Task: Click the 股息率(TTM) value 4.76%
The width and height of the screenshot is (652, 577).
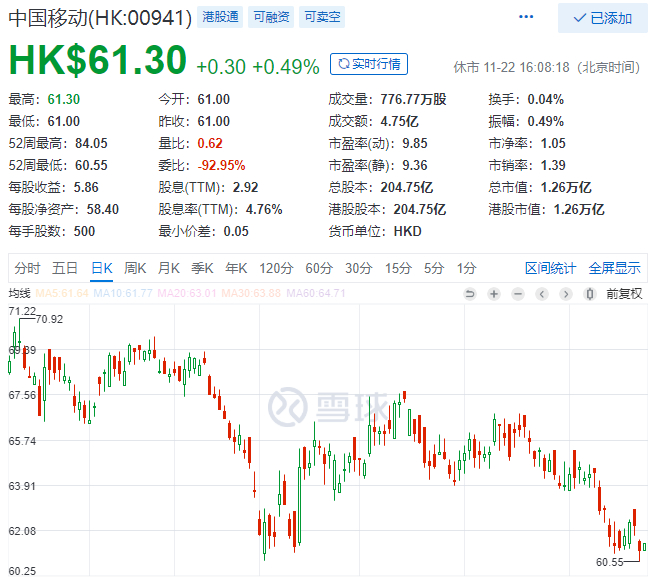Action: point(264,209)
